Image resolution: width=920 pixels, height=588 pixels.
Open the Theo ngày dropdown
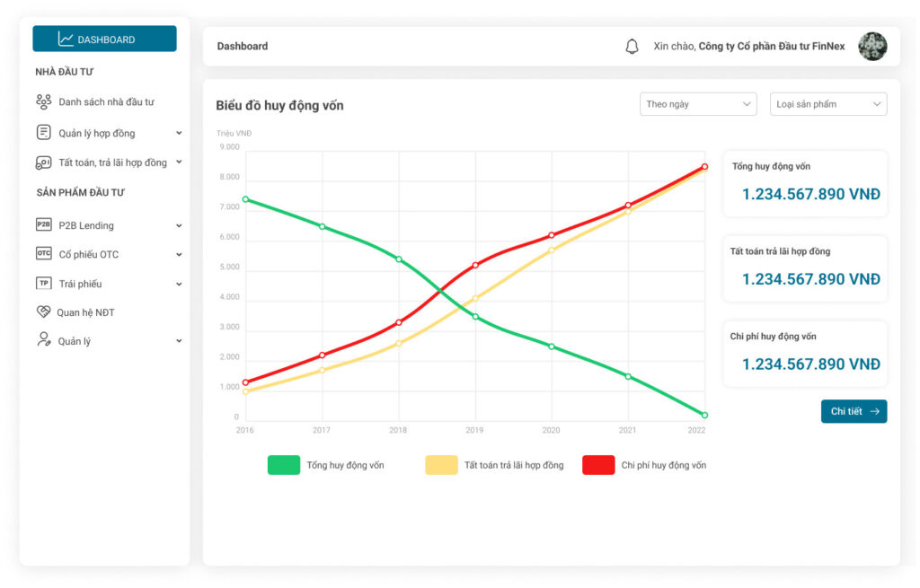tap(698, 104)
